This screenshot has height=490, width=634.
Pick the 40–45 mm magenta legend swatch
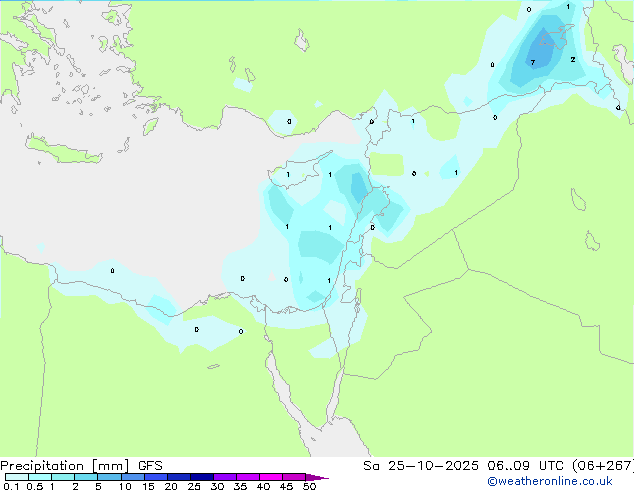[x=271, y=477]
